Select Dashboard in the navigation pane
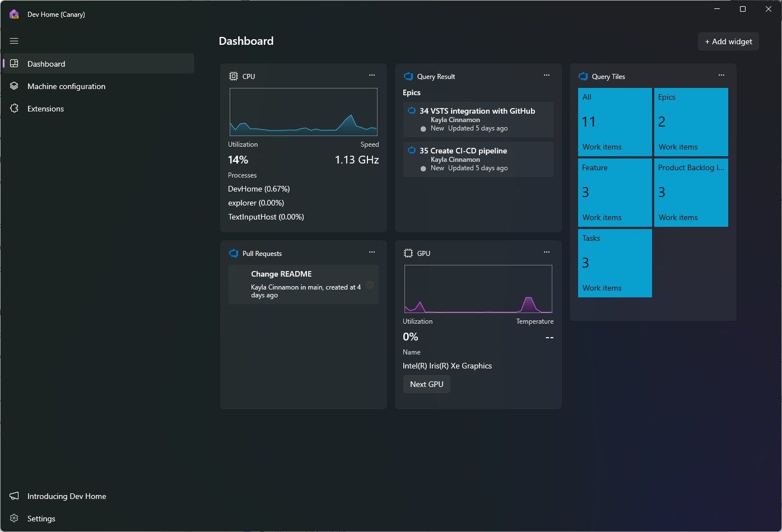Image resolution: width=782 pixels, height=532 pixels. point(99,63)
